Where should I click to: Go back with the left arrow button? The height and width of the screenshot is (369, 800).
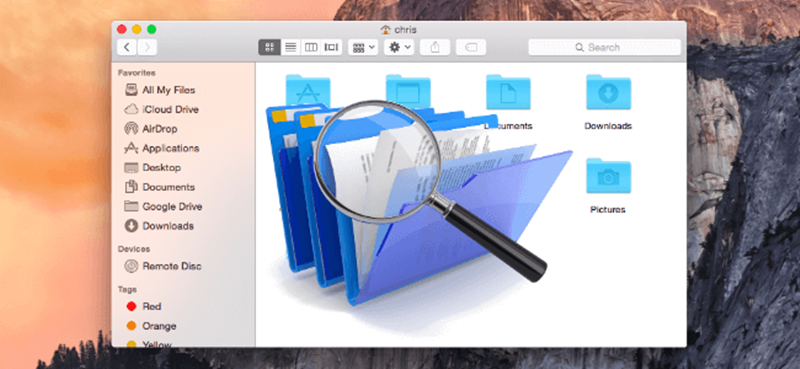[127, 47]
